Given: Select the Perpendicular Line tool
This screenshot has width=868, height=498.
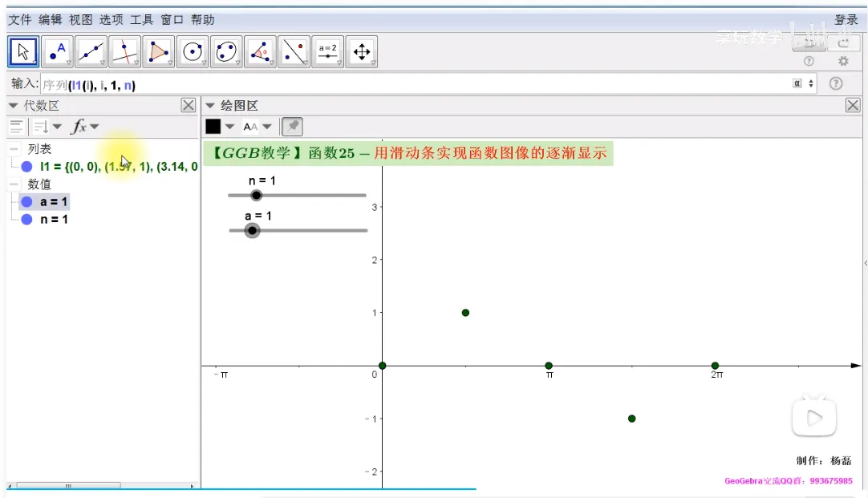Looking at the screenshot, I should [x=124, y=52].
